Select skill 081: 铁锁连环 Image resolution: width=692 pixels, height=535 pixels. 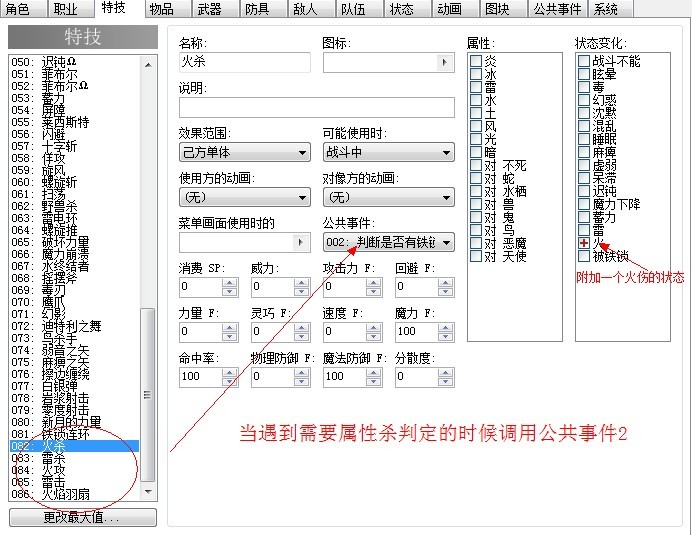pyautogui.click(x=74, y=434)
